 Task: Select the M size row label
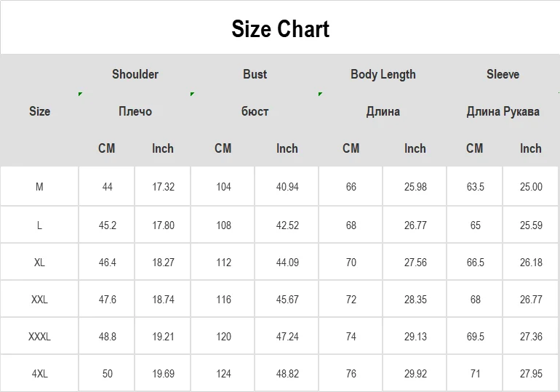(x=39, y=187)
